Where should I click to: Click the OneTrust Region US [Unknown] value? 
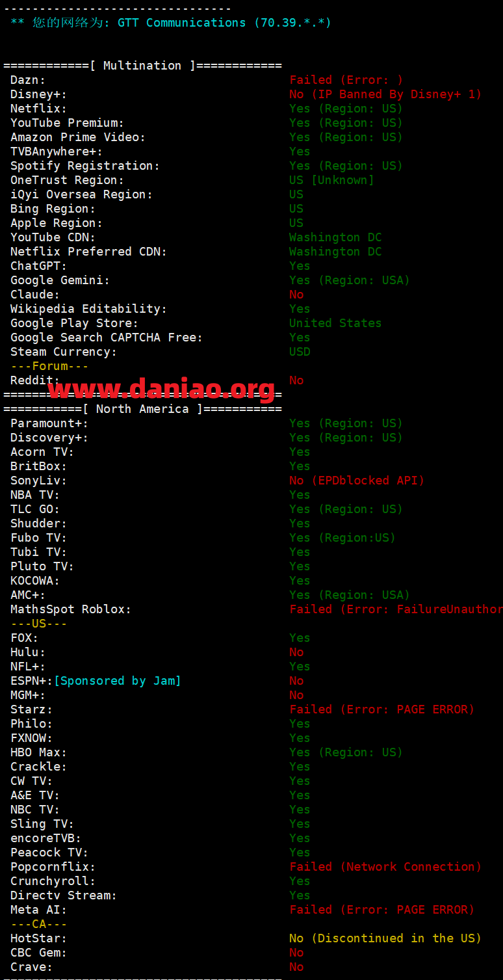tap(331, 180)
